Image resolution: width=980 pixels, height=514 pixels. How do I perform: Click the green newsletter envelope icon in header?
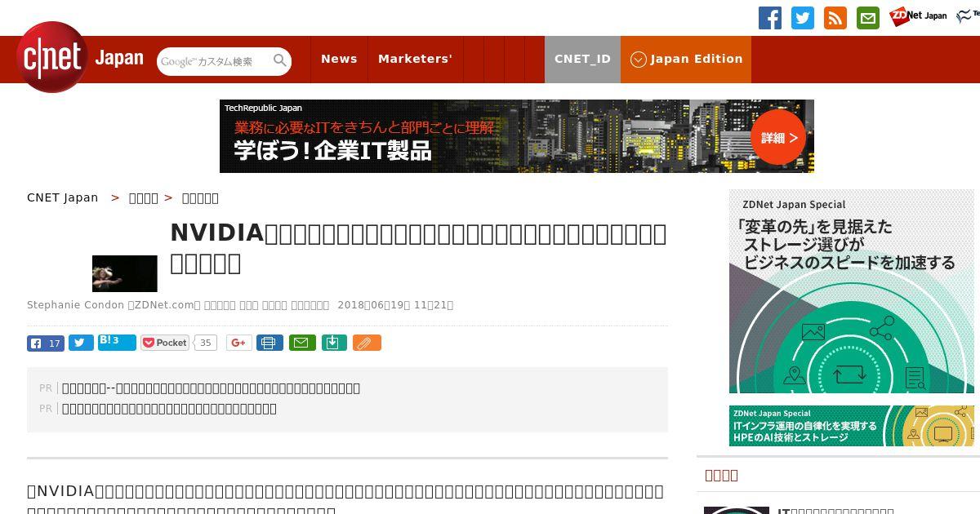coord(868,18)
